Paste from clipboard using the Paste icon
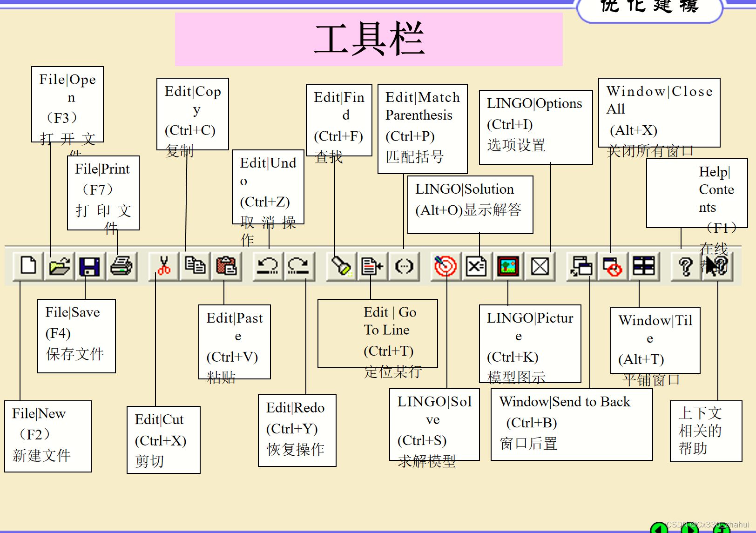This screenshot has width=756, height=533. pos(226,266)
